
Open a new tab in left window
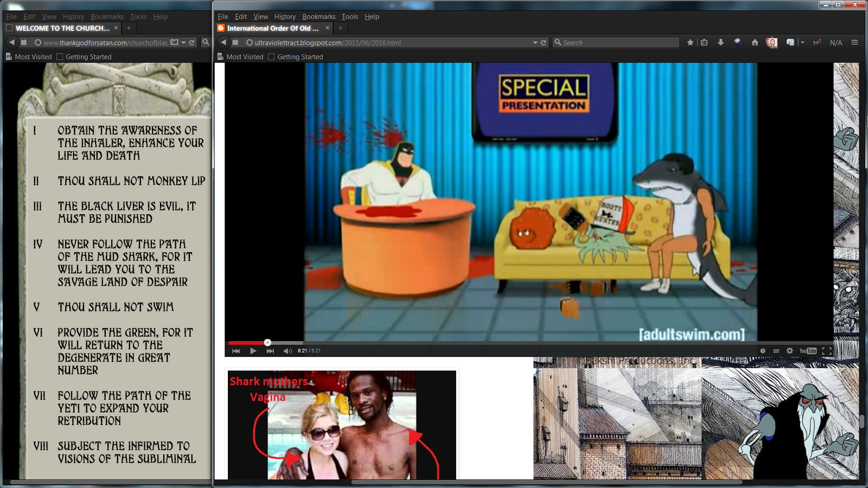click(129, 28)
